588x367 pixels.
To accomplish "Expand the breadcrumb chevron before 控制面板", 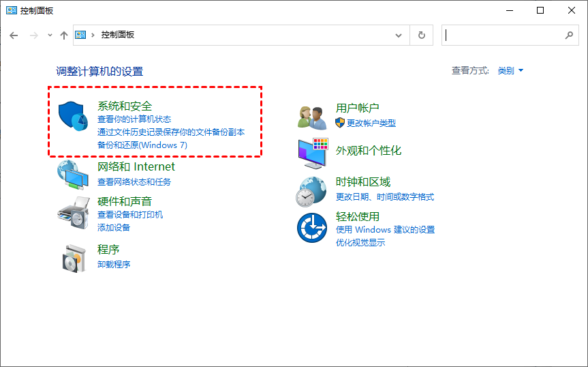I will [x=93, y=35].
